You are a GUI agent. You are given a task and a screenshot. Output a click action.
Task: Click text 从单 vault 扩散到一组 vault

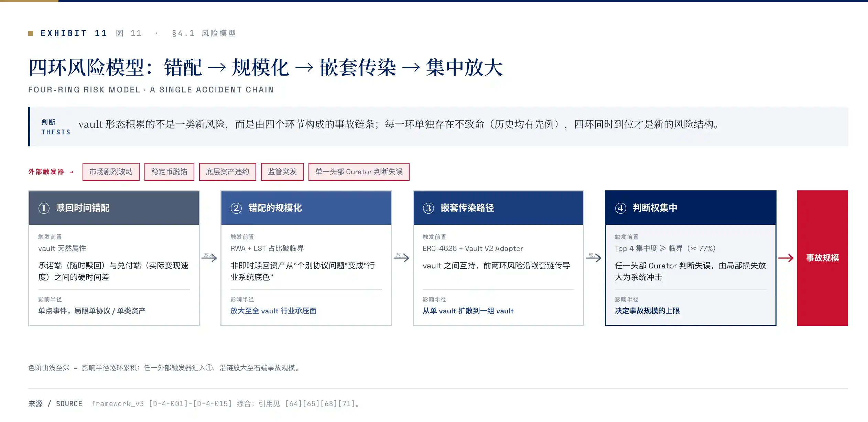[468, 311]
